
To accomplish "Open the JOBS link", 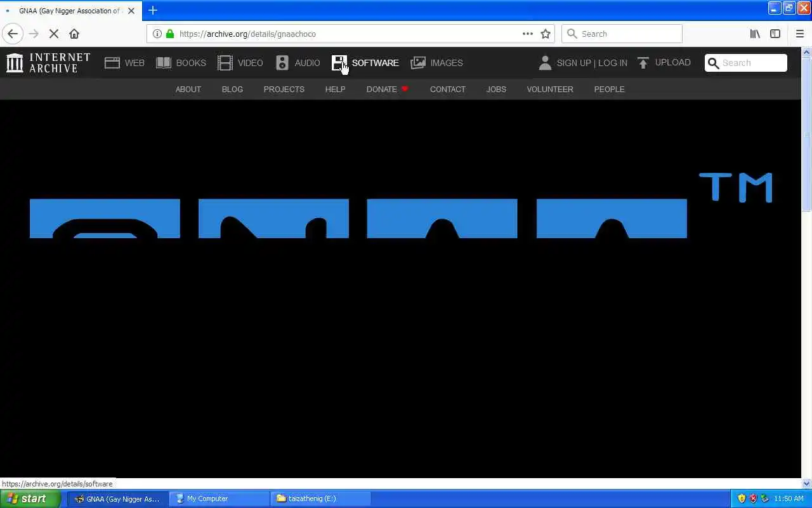I will (x=496, y=89).
